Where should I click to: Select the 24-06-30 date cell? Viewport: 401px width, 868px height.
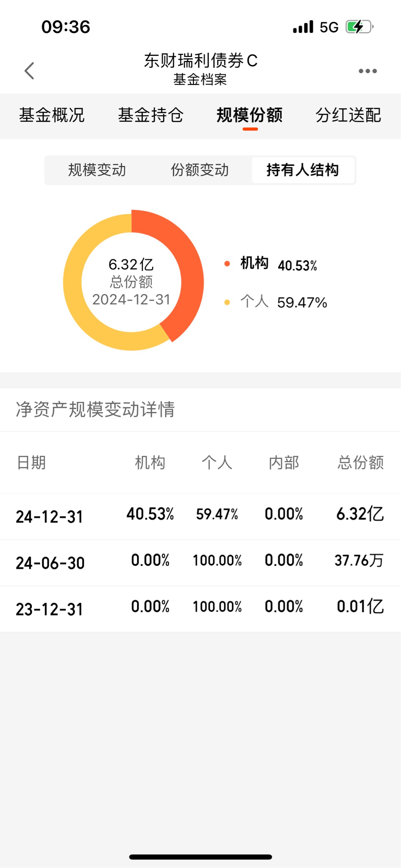click(50, 563)
